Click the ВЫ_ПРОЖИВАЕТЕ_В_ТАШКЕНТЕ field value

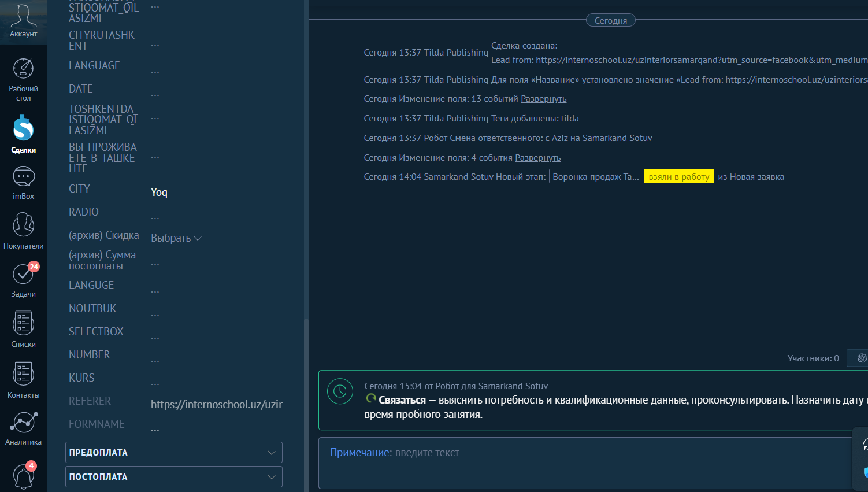point(155,156)
